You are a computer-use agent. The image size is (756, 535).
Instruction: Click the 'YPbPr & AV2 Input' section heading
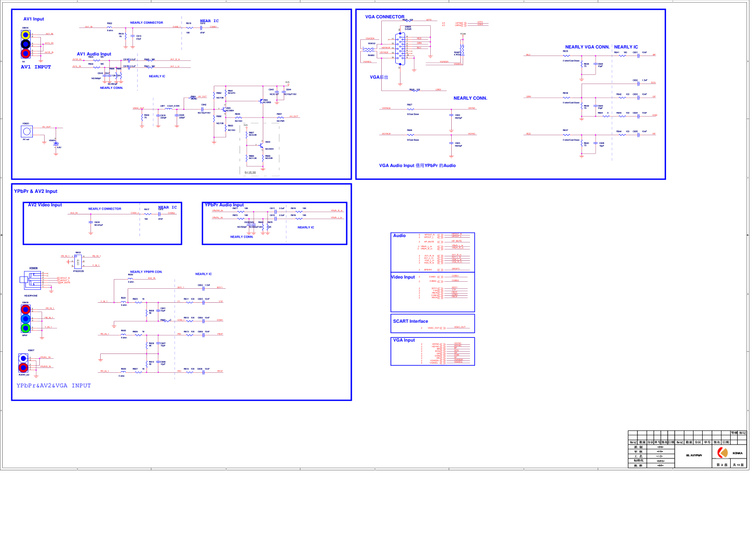click(36, 191)
